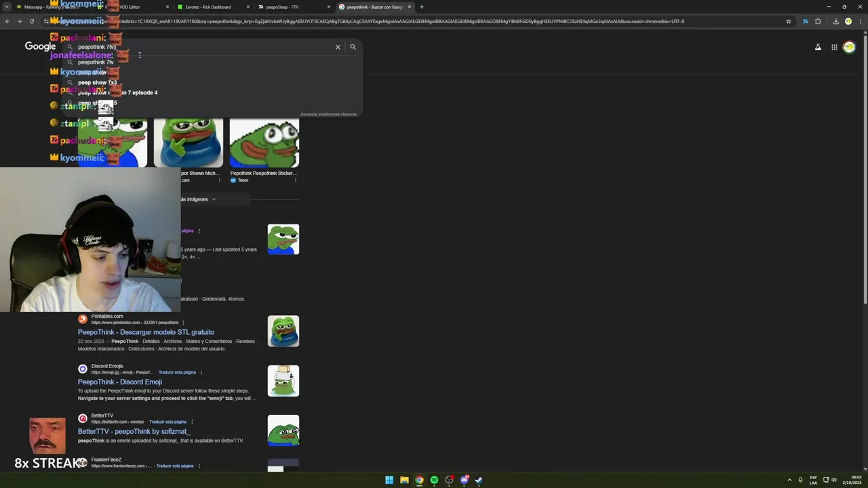Open the Google apps grid

834,47
